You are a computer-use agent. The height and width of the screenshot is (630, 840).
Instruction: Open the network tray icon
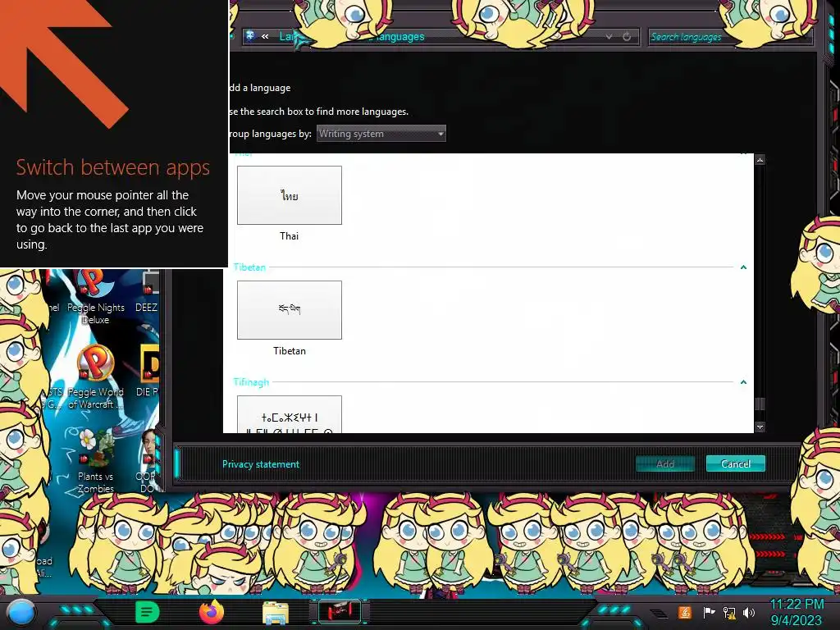pos(729,612)
